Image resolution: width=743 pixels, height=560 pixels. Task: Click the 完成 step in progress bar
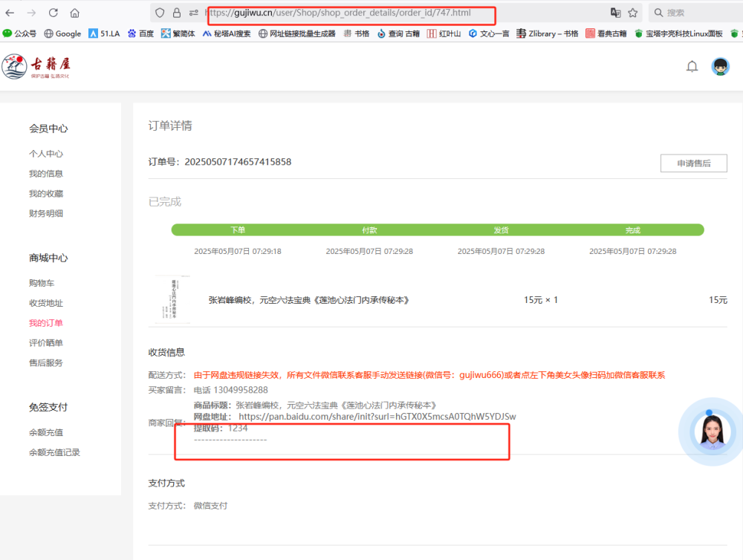click(x=633, y=229)
